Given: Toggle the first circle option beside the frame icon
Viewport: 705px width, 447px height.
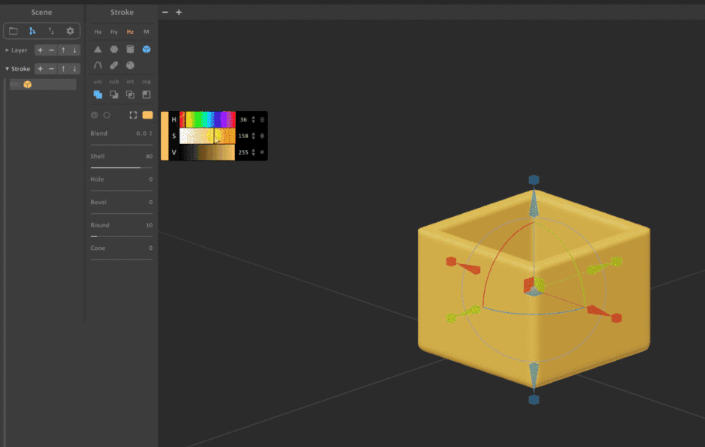Looking at the screenshot, I should click(x=95, y=115).
